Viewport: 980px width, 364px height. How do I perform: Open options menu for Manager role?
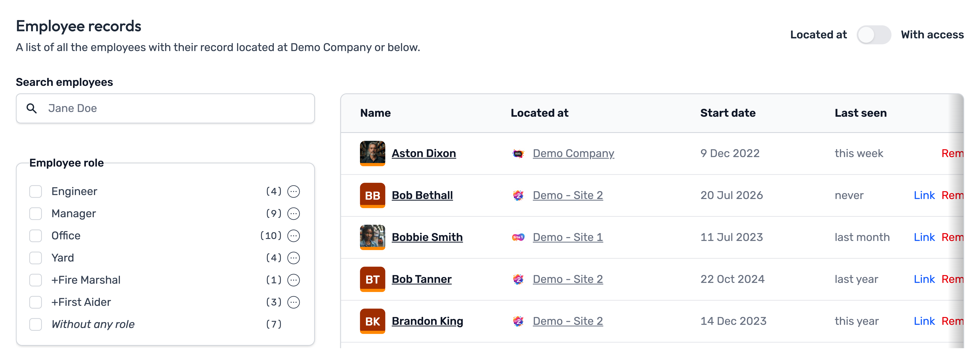coord(293,214)
